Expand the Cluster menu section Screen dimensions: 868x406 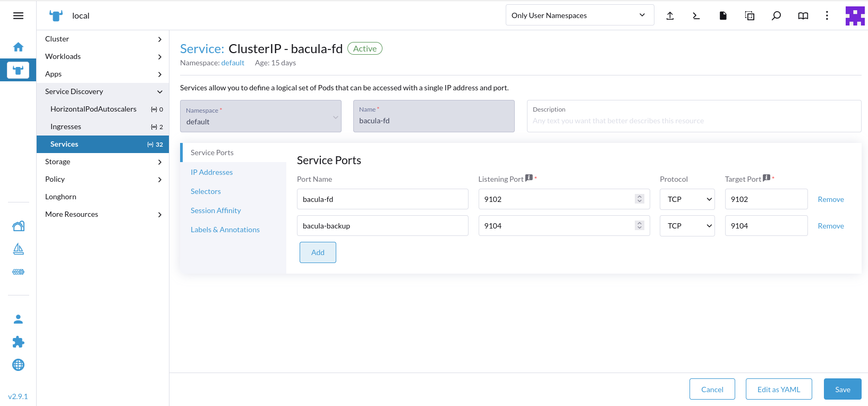click(103, 39)
